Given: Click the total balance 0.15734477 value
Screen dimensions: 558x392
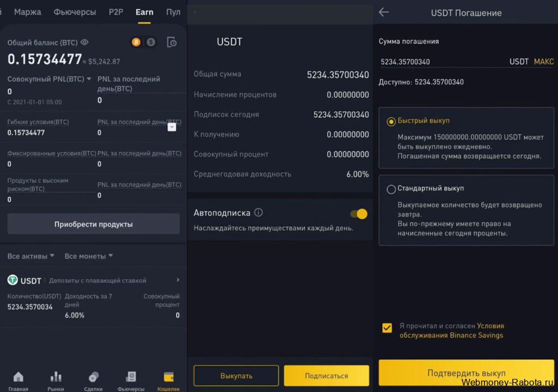Looking at the screenshot, I should [45, 59].
